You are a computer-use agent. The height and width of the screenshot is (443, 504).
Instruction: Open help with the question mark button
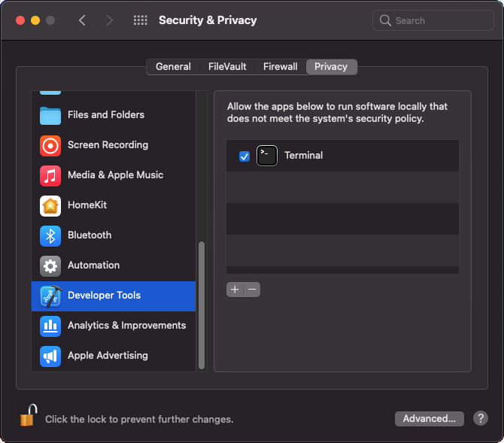pos(480,418)
